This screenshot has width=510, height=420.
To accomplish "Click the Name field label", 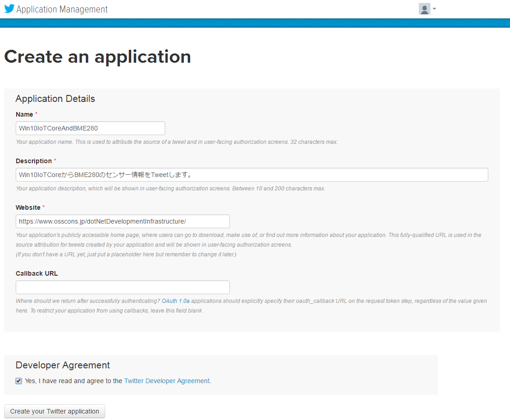I will [24, 114].
